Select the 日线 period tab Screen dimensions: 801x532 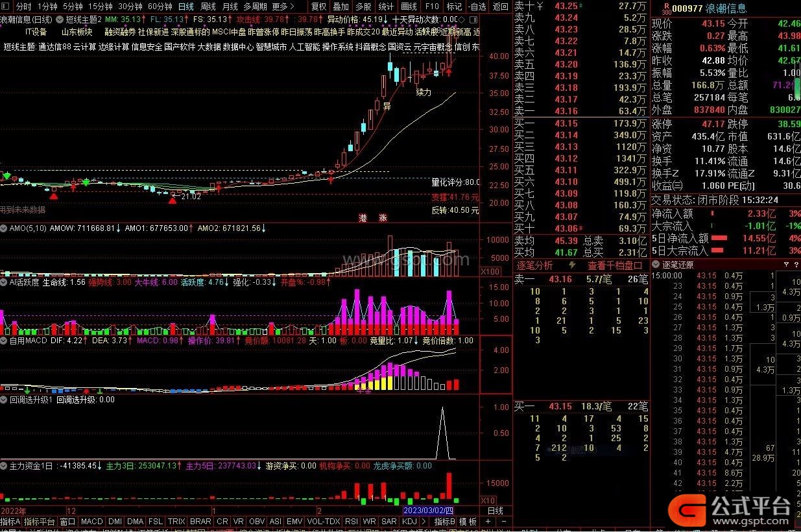(186, 6)
